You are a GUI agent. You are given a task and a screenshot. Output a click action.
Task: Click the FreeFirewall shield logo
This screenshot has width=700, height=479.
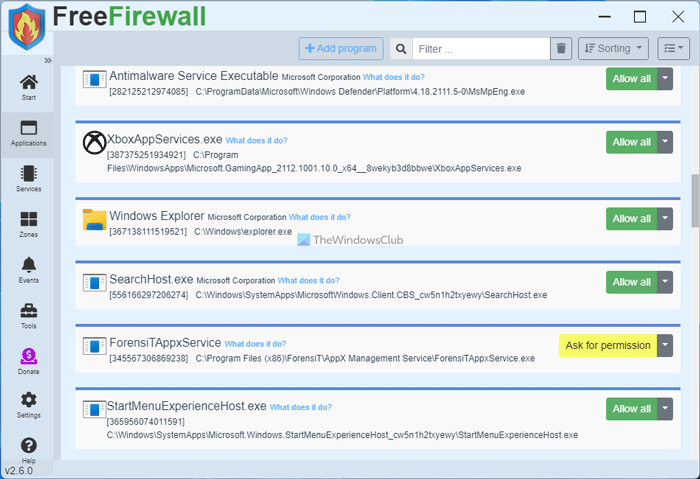coord(27,27)
